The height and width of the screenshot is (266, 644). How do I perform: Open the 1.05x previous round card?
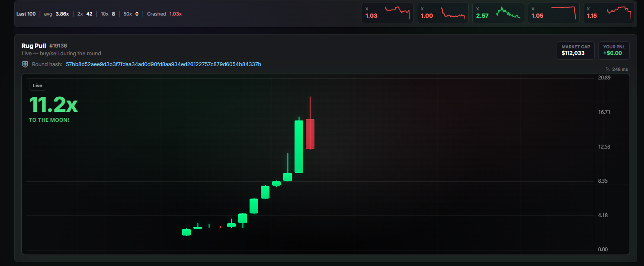tap(553, 13)
